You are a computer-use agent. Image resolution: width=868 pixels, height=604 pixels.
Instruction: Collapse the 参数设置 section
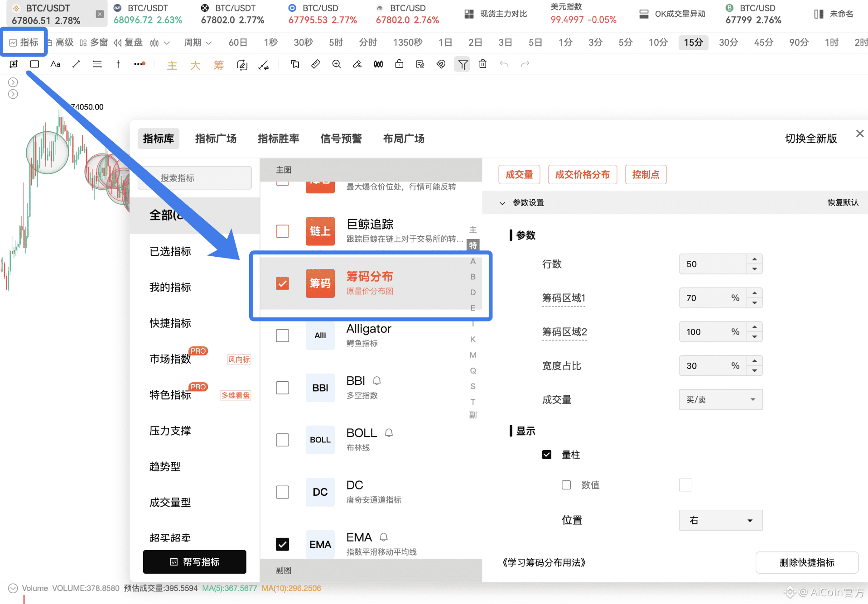502,203
